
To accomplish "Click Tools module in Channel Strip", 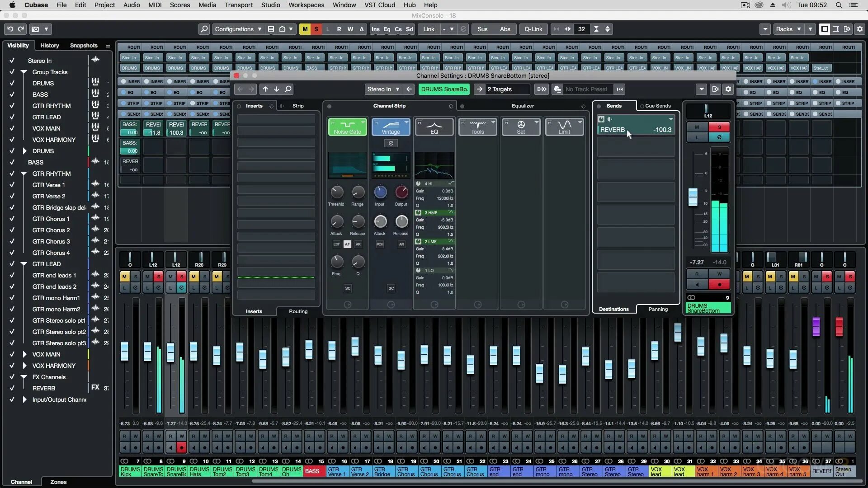I will click(477, 127).
